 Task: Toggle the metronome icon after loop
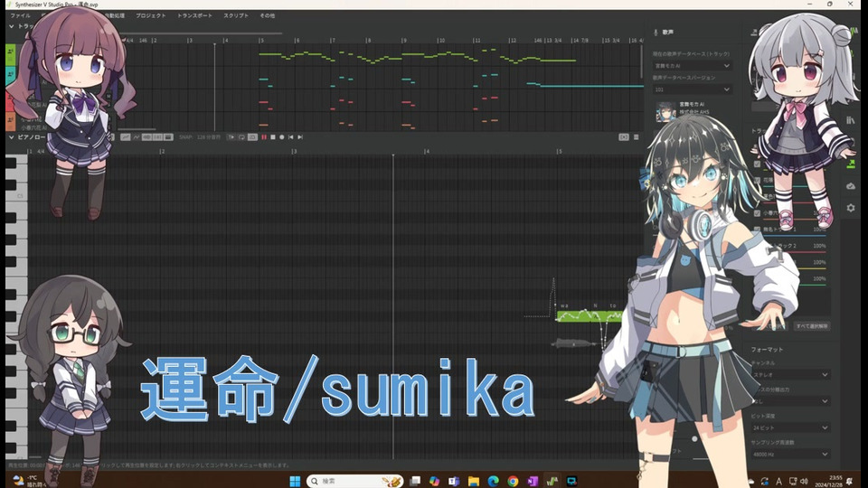click(252, 136)
